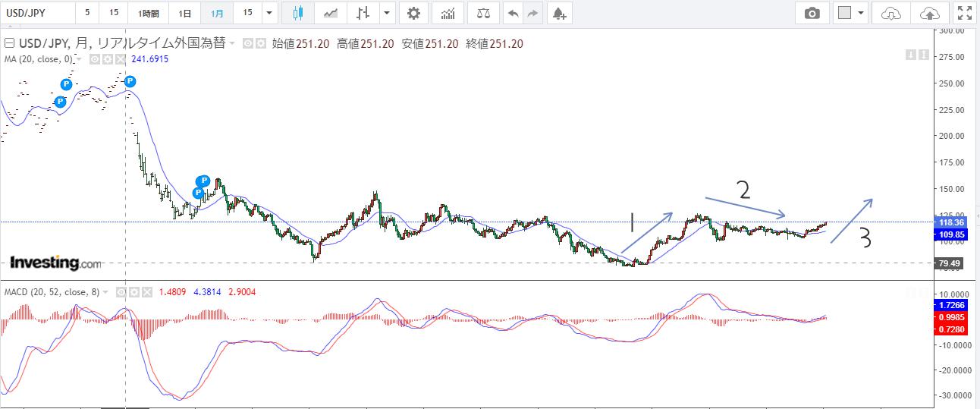Click the 300.00 price axis label
The width and height of the screenshot is (980, 409).
[x=950, y=31]
